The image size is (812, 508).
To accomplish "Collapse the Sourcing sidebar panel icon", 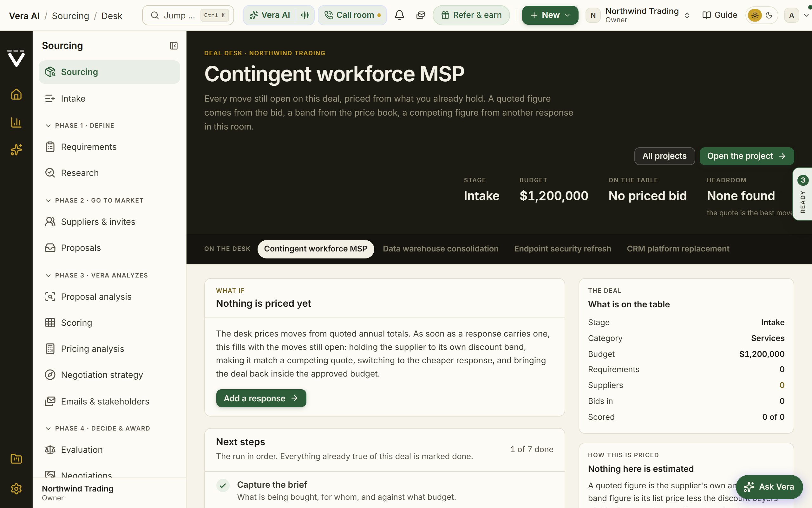I will [x=174, y=46].
